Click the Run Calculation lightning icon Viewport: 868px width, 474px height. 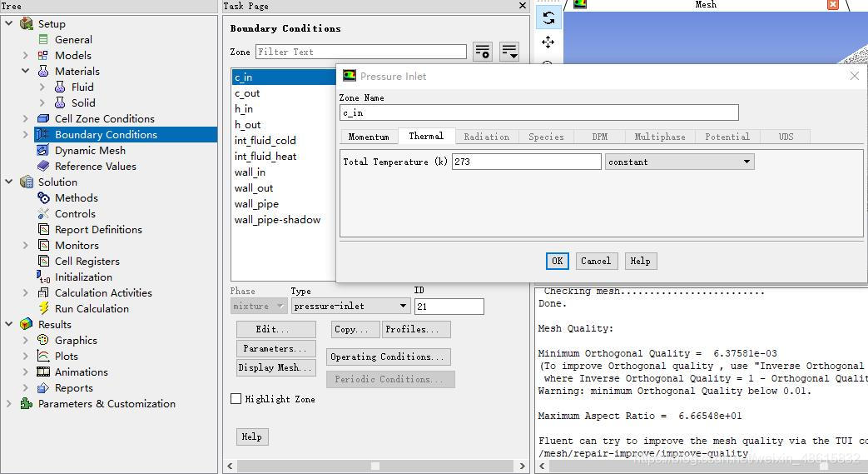[x=43, y=308]
